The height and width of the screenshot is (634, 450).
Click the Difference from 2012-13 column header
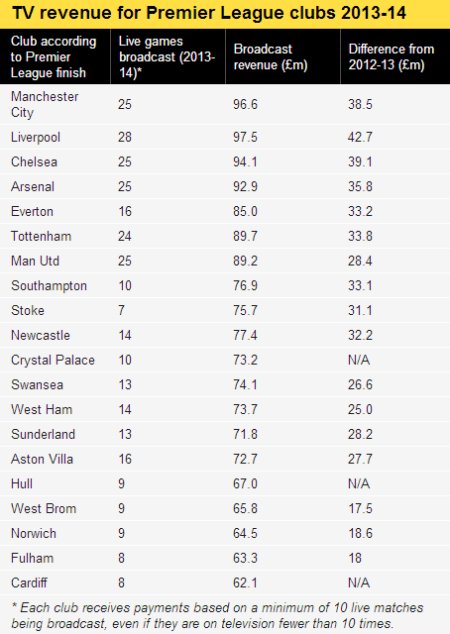click(391, 57)
